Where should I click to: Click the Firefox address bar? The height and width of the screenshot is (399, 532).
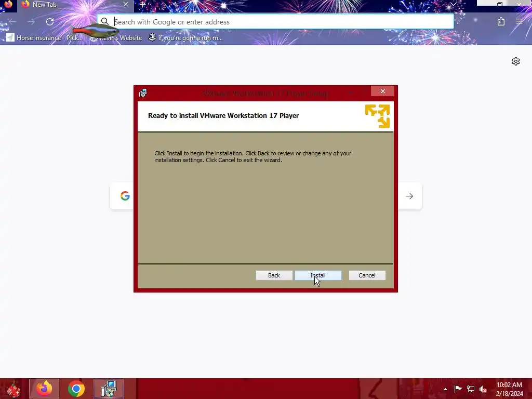(x=275, y=22)
